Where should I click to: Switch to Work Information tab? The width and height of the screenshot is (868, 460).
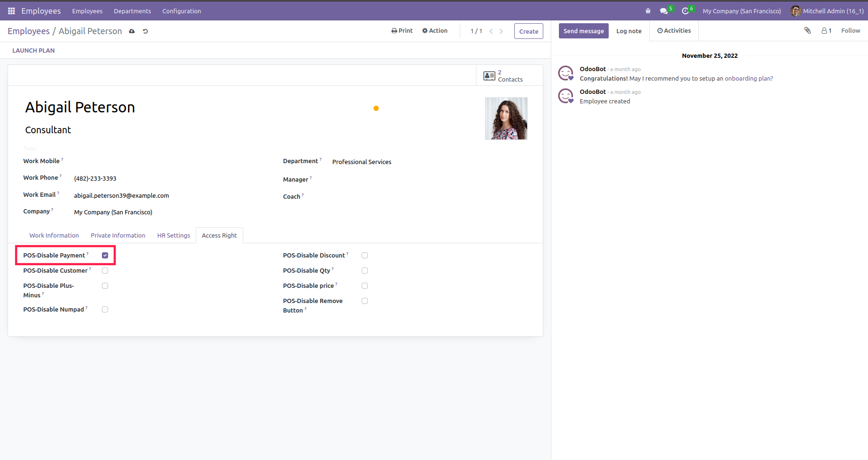coord(54,235)
